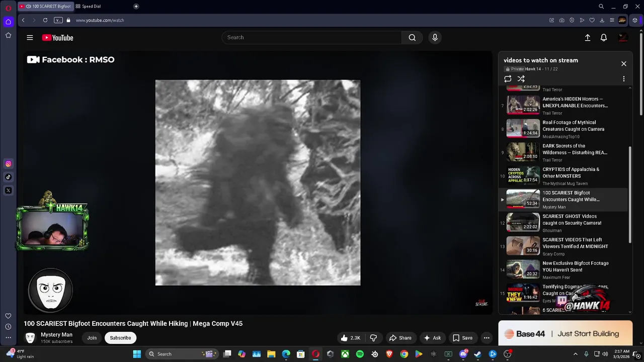
Task: Close the playlist panel
Action: coord(624,64)
